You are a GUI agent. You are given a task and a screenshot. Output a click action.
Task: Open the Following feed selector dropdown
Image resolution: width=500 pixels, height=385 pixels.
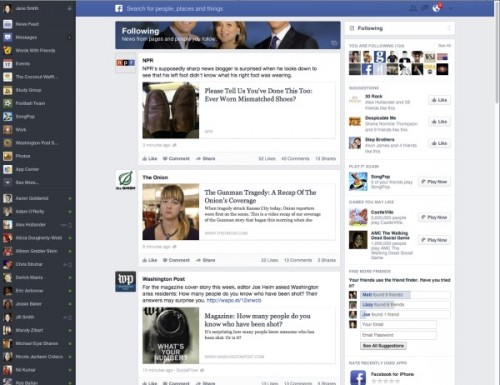point(400,28)
